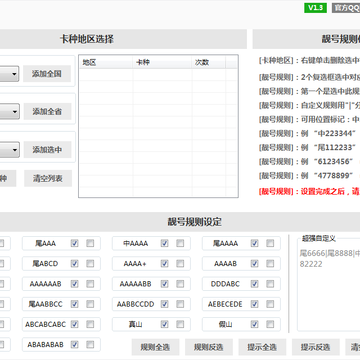The image size is (360, 360).
Task: Select all rules with 规则全选
Action: [155, 347]
